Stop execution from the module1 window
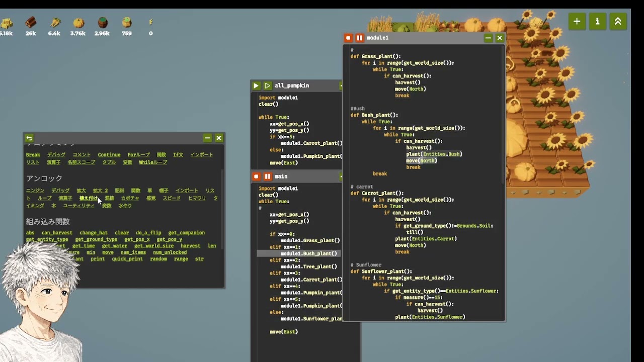The height and width of the screenshot is (362, 644). coord(348,38)
